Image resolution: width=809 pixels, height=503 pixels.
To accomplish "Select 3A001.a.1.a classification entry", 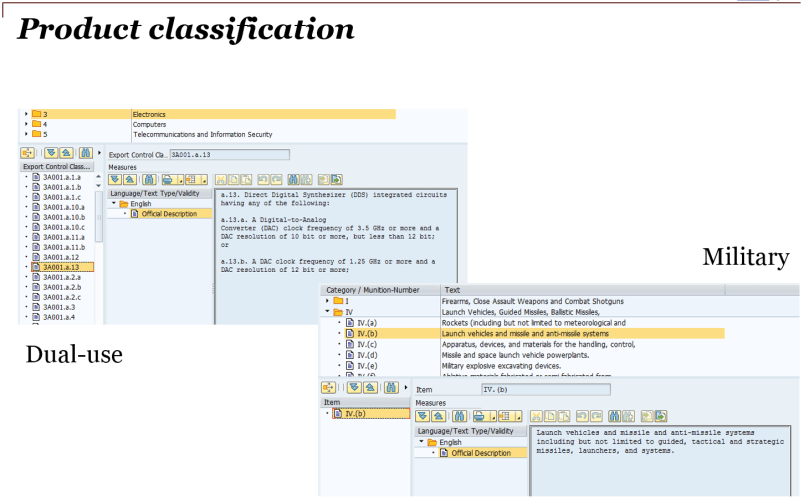I will [62, 177].
